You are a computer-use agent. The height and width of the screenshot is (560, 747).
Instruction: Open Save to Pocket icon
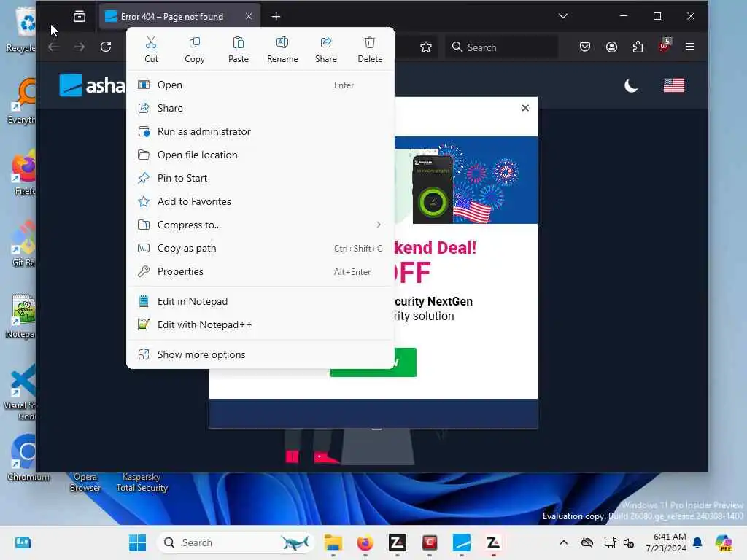(585, 47)
